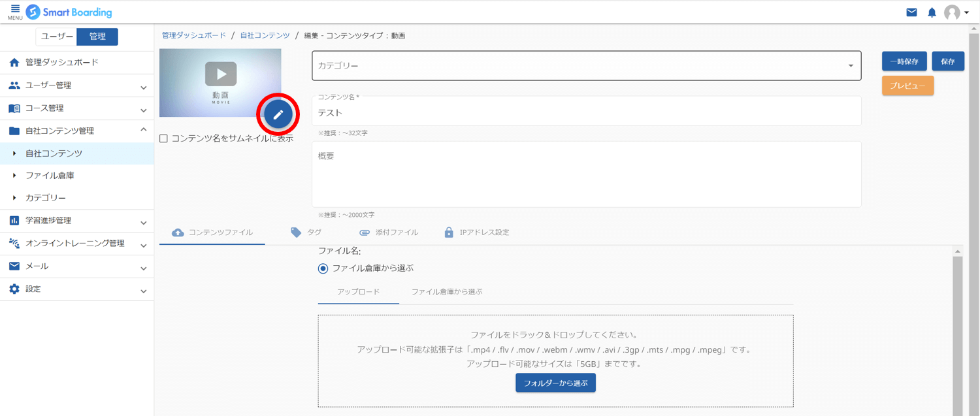The image size is (980, 416).
Task: Expand 設定 chevron
Action: 144,291
